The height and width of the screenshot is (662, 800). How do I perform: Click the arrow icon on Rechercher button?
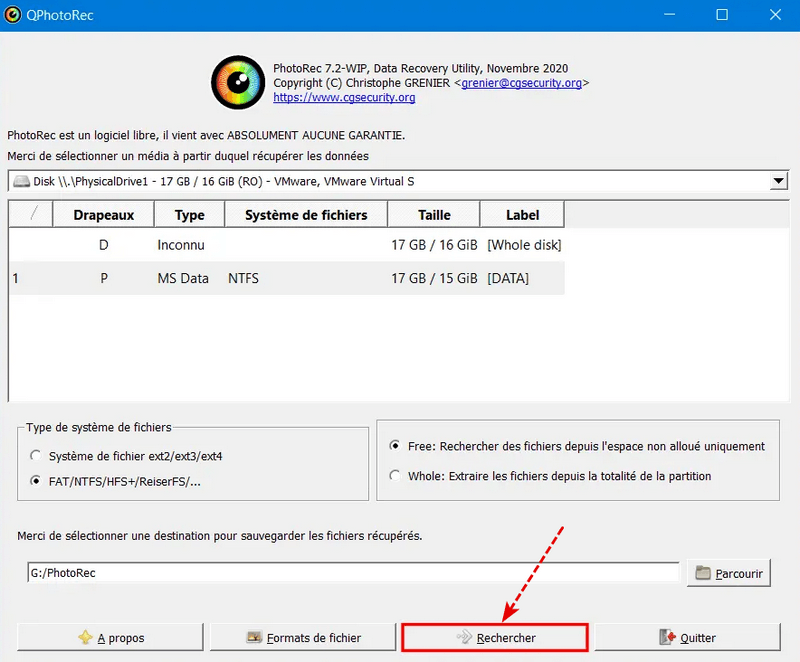click(x=464, y=637)
